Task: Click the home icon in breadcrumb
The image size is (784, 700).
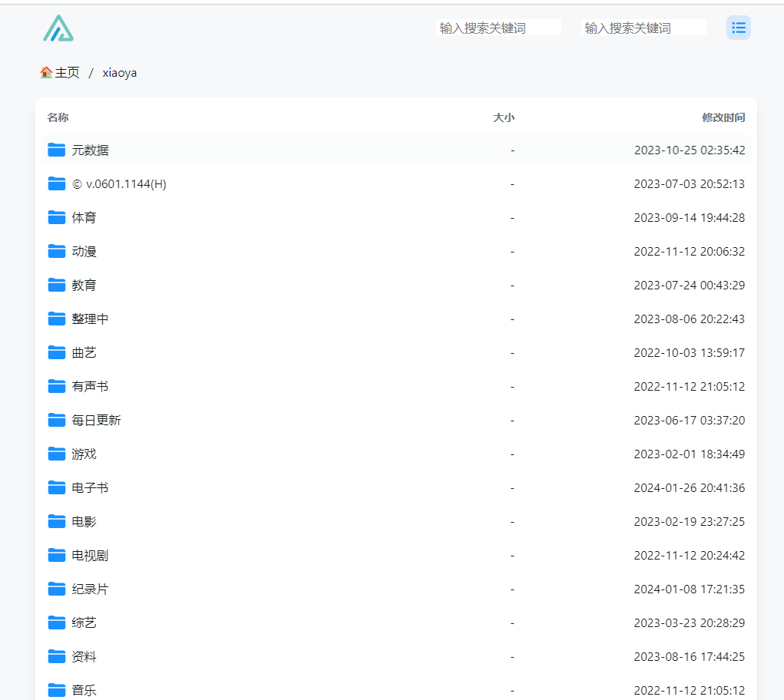Action: click(46, 72)
